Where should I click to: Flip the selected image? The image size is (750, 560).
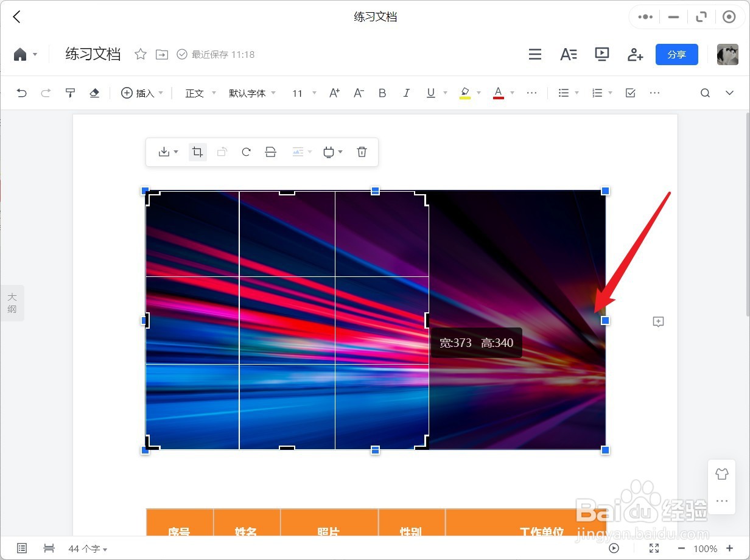(270, 152)
